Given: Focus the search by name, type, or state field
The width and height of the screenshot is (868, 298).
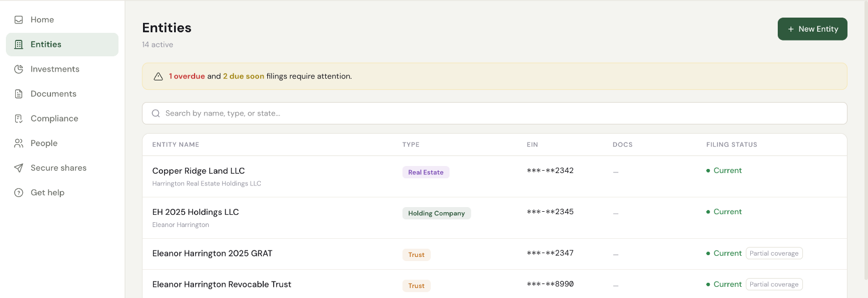Looking at the screenshot, I should [495, 113].
